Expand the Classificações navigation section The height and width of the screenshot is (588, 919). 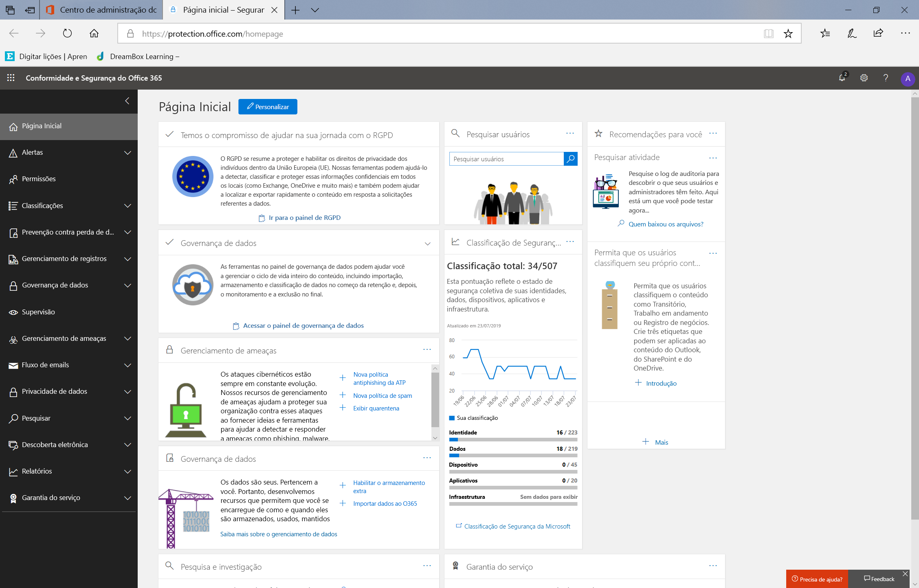(x=128, y=206)
